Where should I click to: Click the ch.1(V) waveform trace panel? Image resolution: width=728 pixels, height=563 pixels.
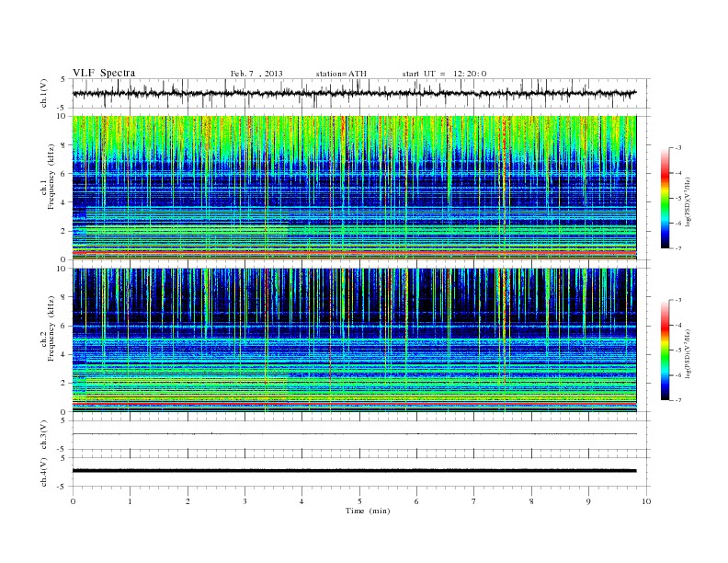tap(361, 93)
